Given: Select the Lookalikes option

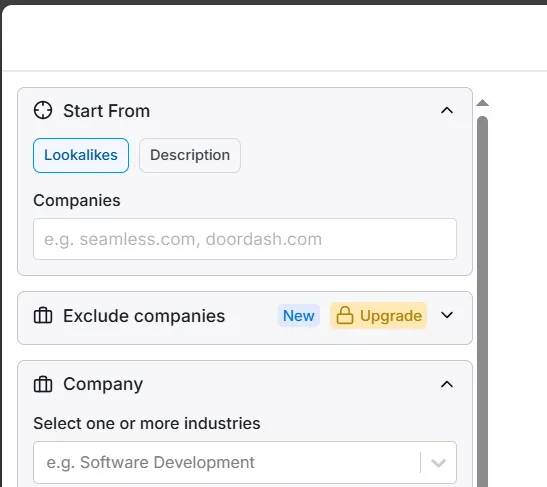Looking at the screenshot, I should 81,155.
